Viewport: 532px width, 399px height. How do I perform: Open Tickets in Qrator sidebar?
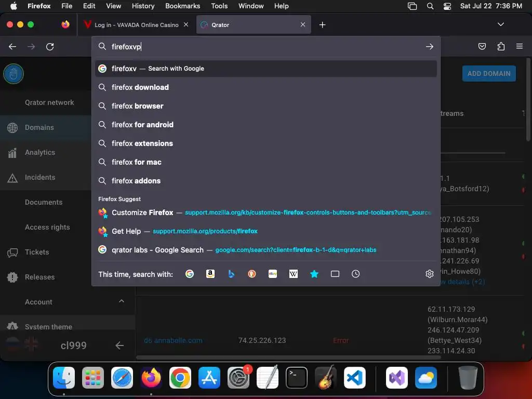click(x=46, y=252)
